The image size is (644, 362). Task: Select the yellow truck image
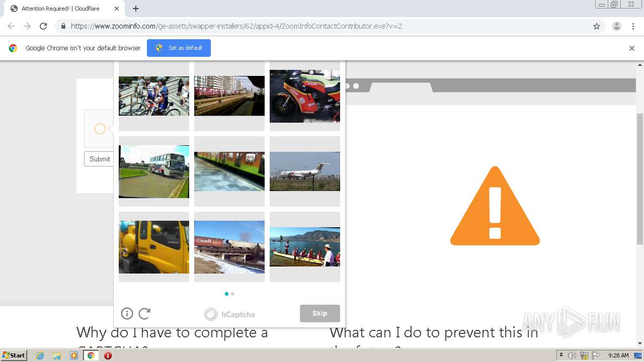point(154,247)
